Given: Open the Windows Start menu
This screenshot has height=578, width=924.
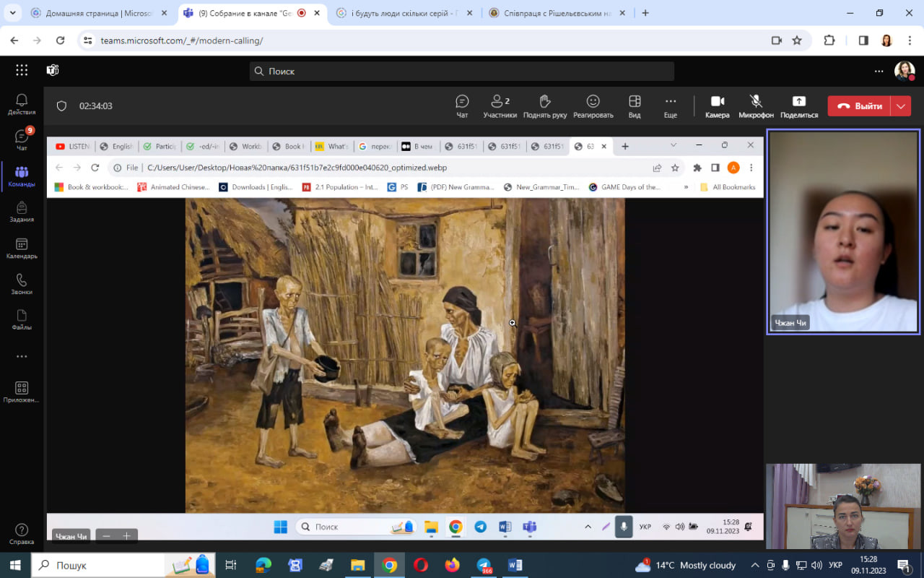Looking at the screenshot, I should 15,565.
